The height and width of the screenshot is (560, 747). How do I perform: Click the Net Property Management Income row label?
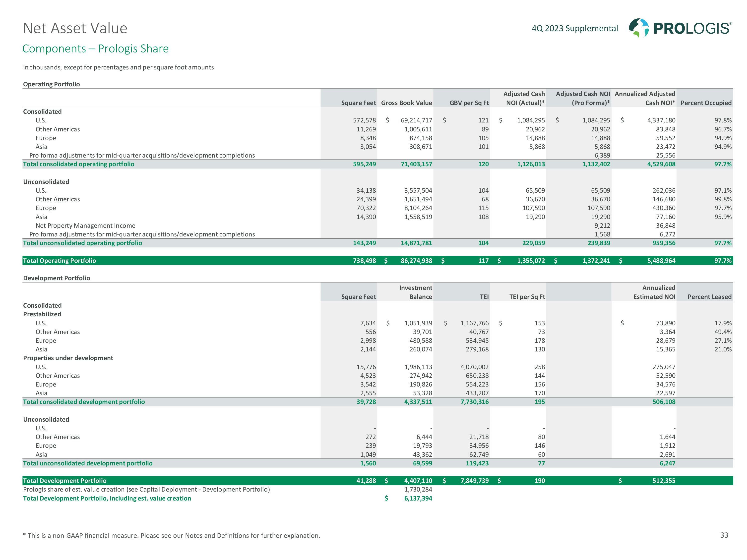pyautogui.click(x=85, y=225)
